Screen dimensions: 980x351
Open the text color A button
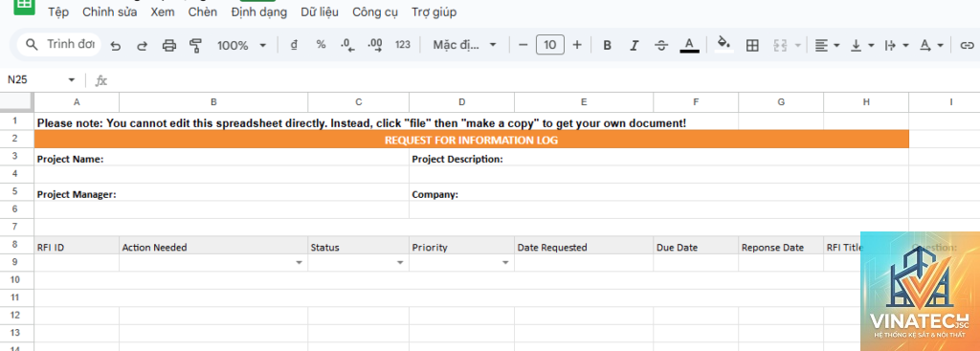tap(689, 44)
